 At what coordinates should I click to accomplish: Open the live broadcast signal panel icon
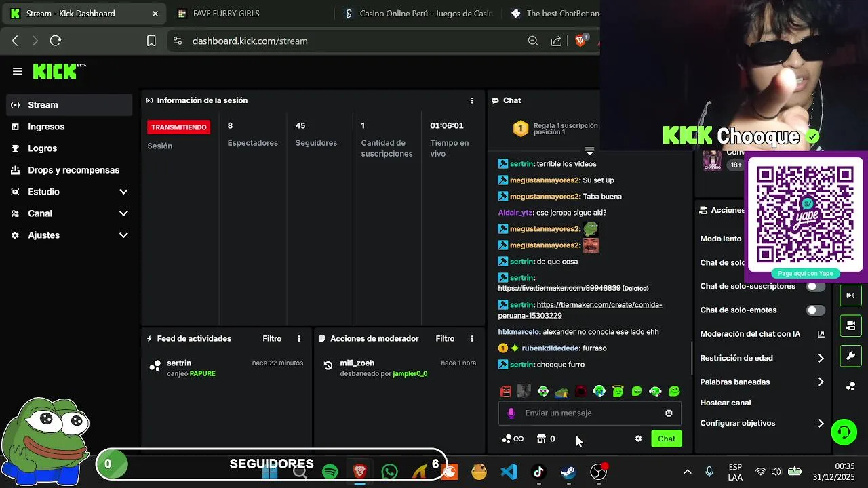(850, 296)
